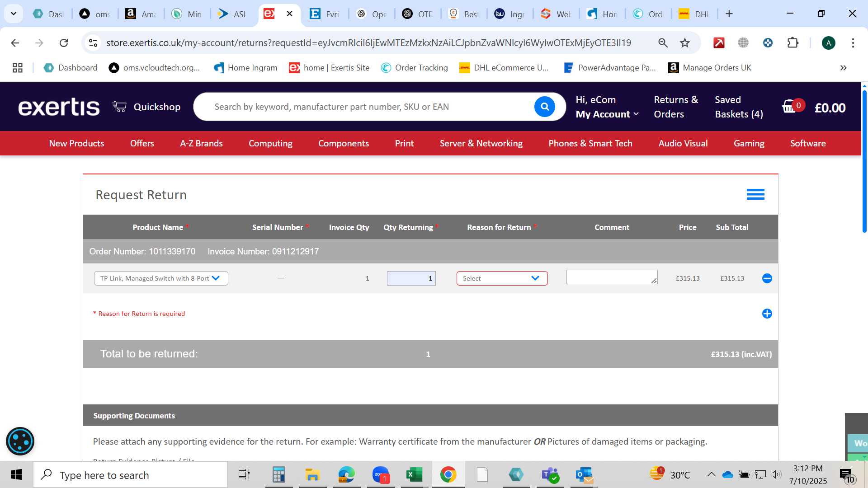Go to Returns & Orders
The width and height of the screenshot is (868, 488).
[676, 107]
